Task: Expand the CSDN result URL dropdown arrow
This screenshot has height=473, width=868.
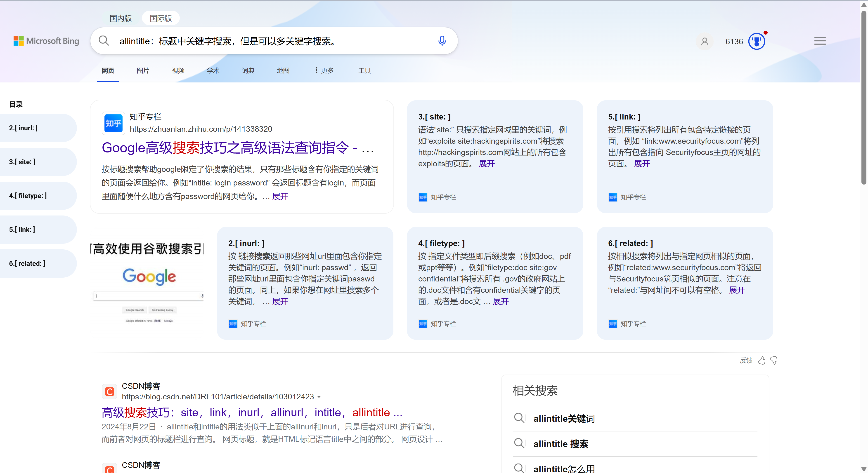Action: [x=319, y=397]
